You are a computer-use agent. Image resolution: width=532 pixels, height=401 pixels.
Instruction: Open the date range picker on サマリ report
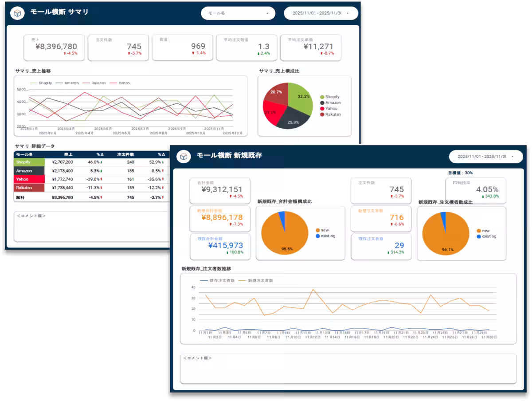(x=321, y=13)
